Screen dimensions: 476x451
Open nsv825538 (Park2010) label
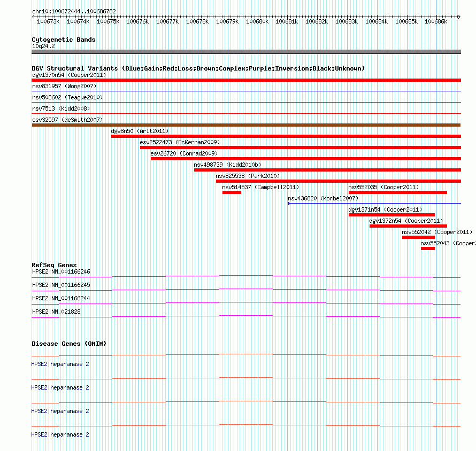point(248,176)
